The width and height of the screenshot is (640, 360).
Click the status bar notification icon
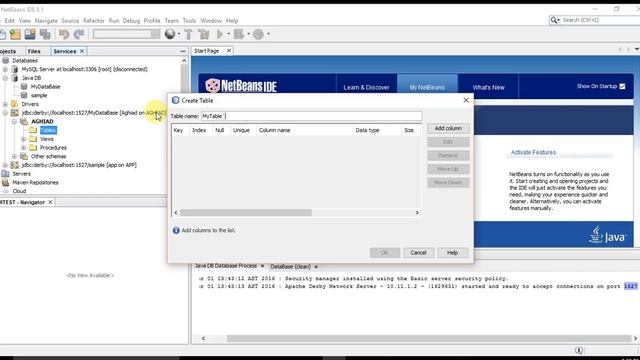click(579, 350)
